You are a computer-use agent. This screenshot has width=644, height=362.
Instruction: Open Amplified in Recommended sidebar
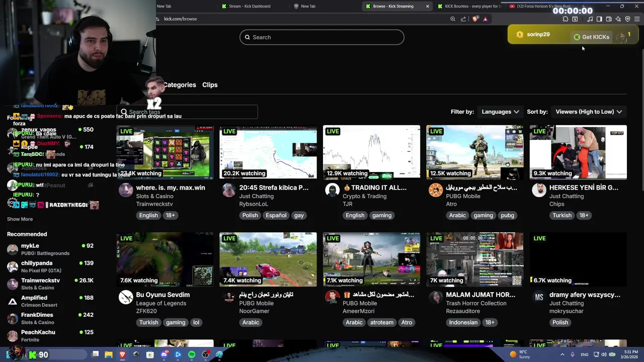(x=50, y=301)
